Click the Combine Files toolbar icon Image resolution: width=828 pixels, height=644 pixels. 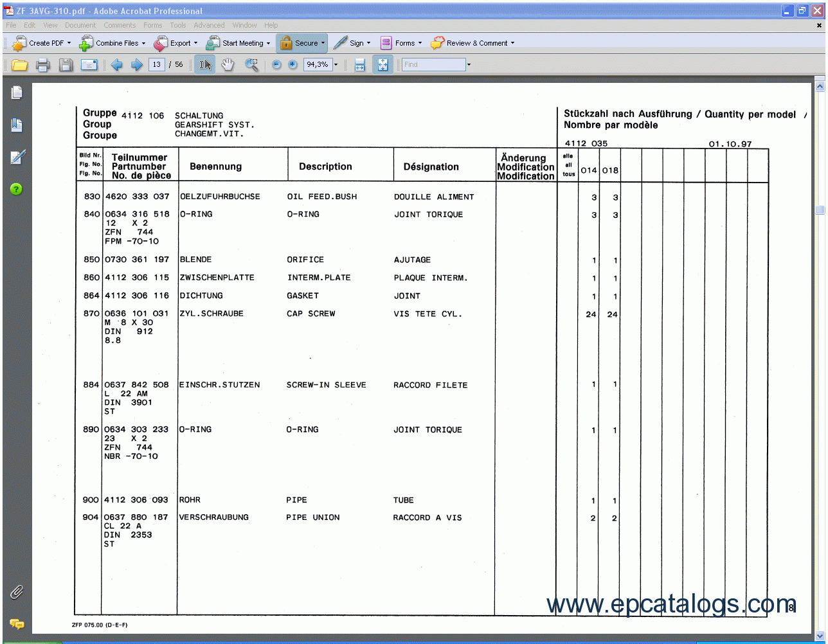pyautogui.click(x=86, y=44)
